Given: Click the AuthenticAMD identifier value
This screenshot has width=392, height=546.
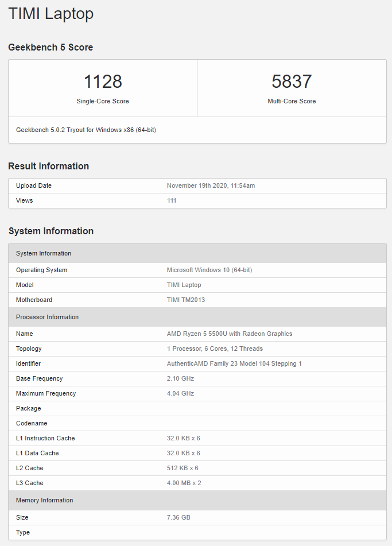Looking at the screenshot, I should pos(234,363).
